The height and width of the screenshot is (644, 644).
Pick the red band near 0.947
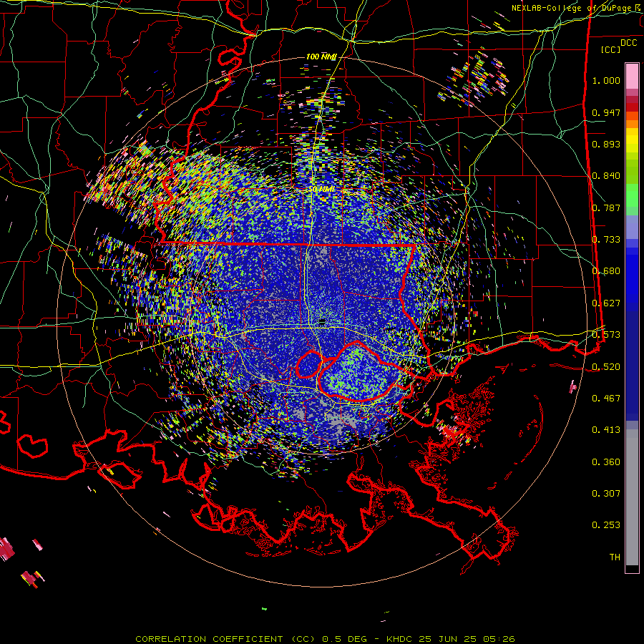pyautogui.click(x=632, y=107)
